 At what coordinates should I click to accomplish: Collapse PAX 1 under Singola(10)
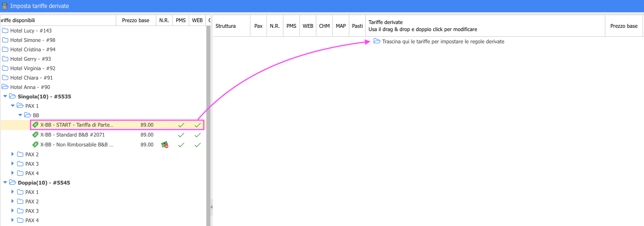pyautogui.click(x=13, y=105)
